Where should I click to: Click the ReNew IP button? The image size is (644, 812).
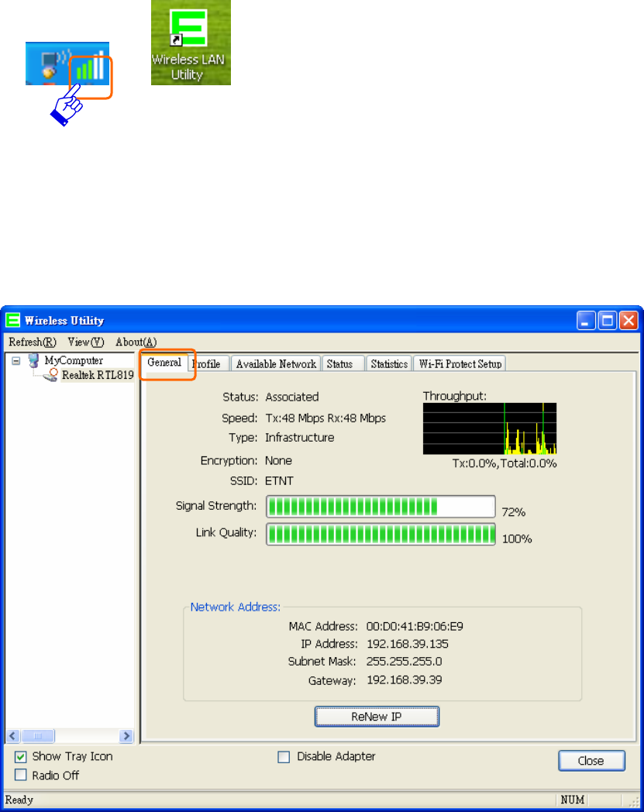(x=377, y=717)
